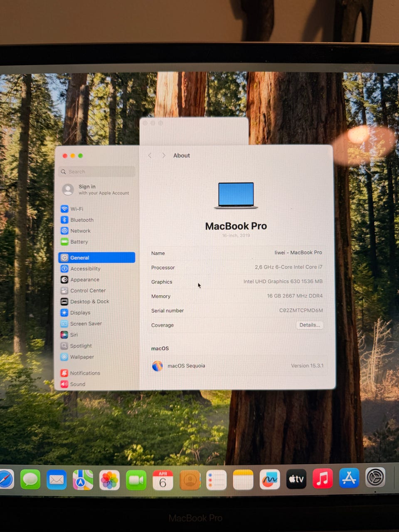The height and width of the screenshot is (532, 399).
Task: Click Version 15.3.1 text
Action: [x=307, y=366]
